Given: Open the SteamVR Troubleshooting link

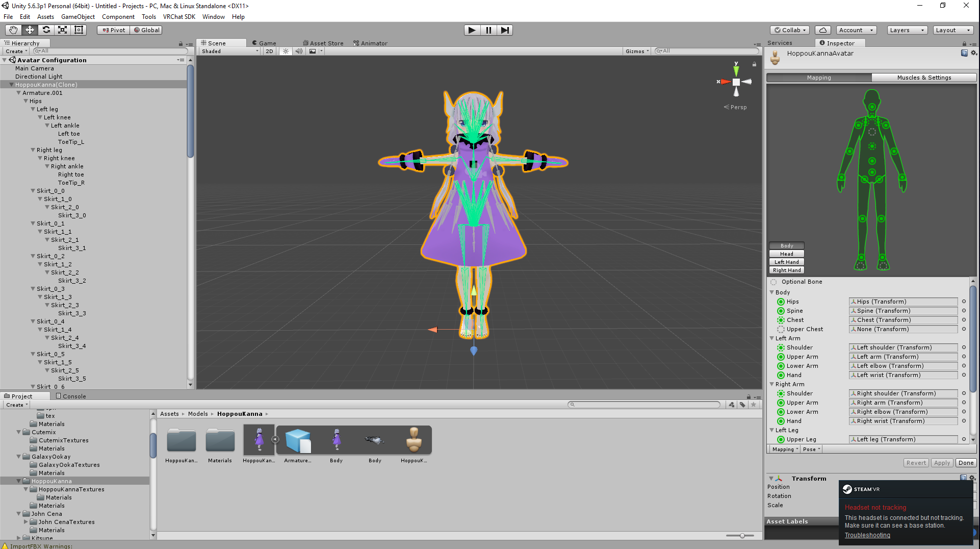Looking at the screenshot, I should coord(867,535).
